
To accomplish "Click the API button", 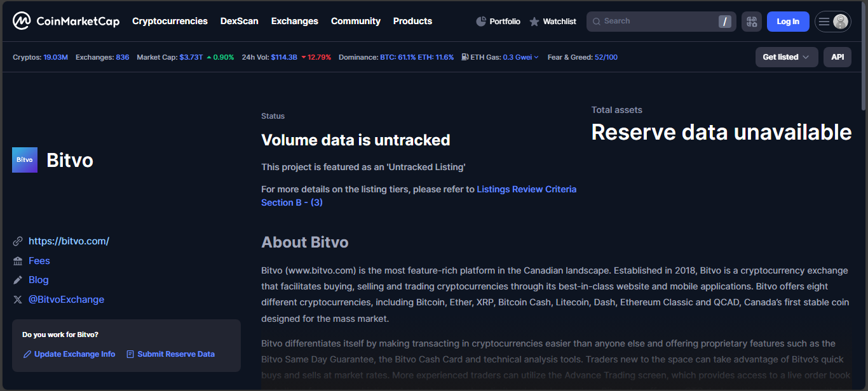I will pyautogui.click(x=837, y=57).
